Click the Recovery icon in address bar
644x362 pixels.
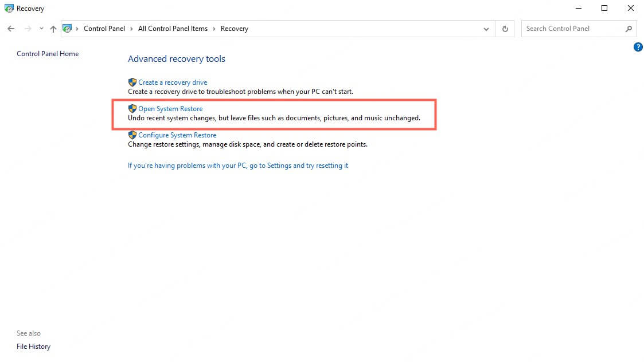tap(68, 29)
